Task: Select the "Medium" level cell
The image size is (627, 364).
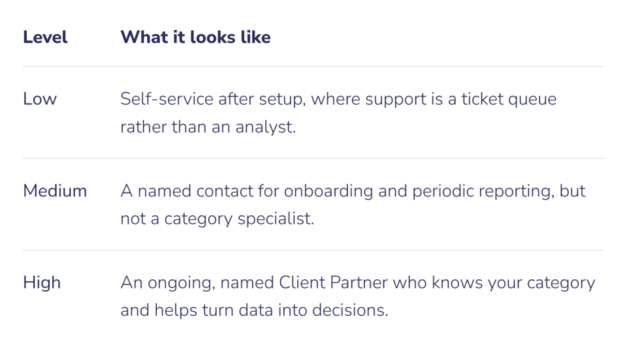Action: click(x=55, y=190)
